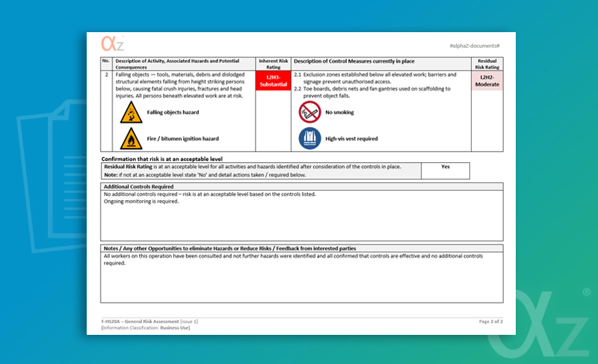Select the Additional Controls Required section header
The width and height of the screenshot is (598, 364).
tap(138, 186)
